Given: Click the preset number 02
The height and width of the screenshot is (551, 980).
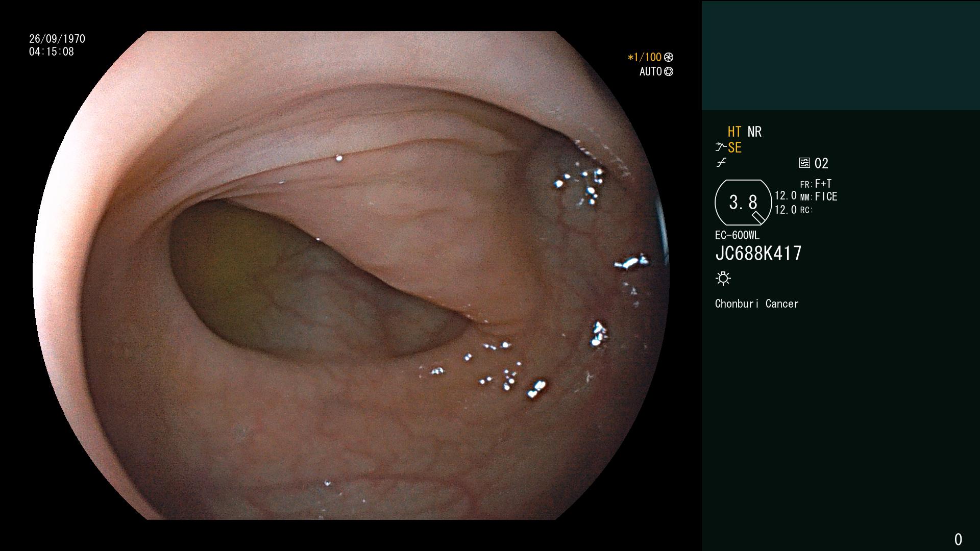Looking at the screenshot, I should (x=821, y=163).
